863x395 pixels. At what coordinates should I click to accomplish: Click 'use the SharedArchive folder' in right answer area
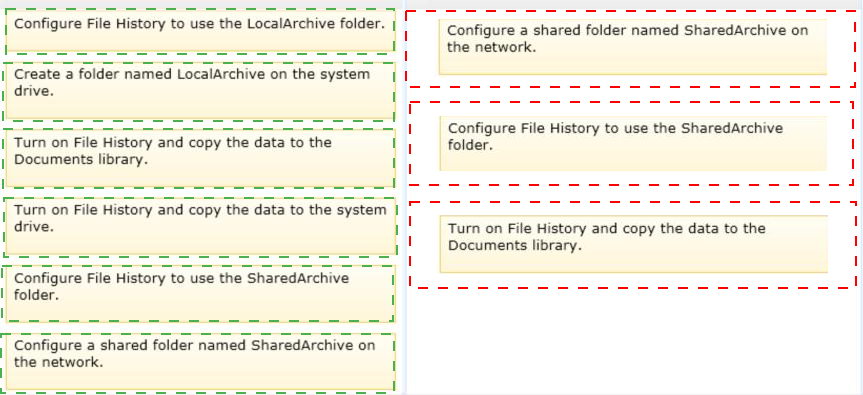[x=633, y=143]
